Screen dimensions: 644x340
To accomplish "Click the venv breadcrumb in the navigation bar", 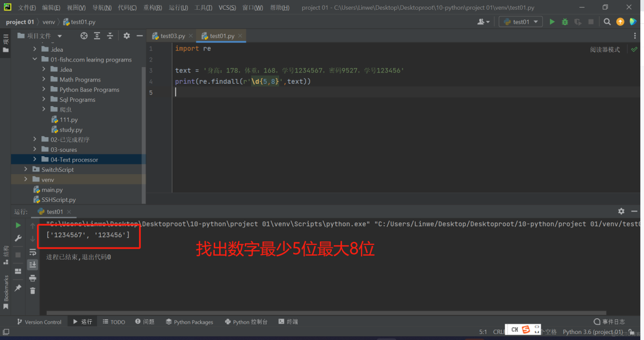I will [48, 22].
